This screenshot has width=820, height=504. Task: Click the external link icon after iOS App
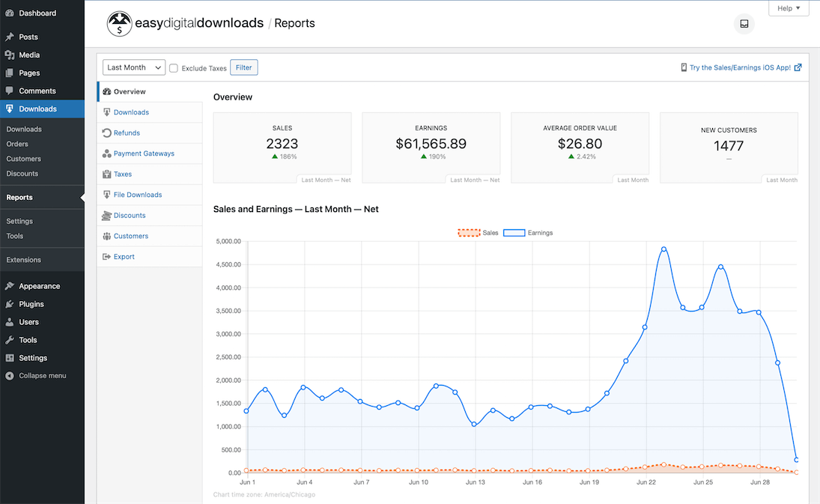798,67
